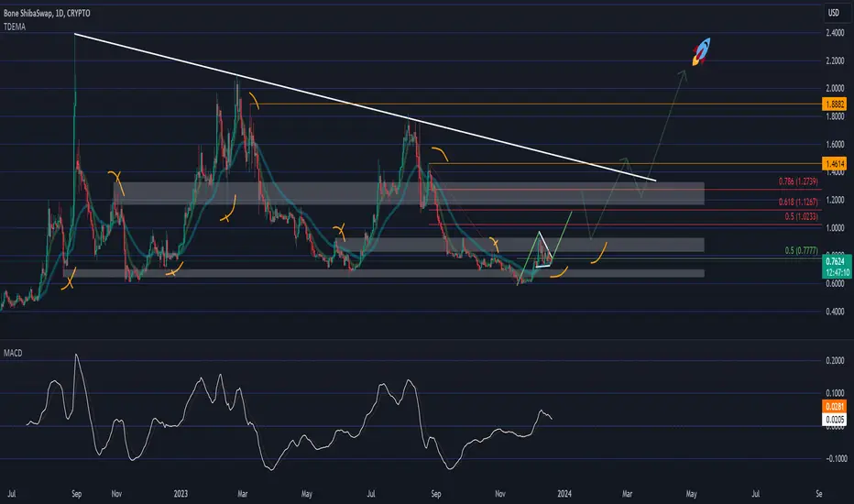Image resolution: width=854 pixels, height=504 pixels.
Task: Click the 2.2000 price axis label
Action: (835, 60)
